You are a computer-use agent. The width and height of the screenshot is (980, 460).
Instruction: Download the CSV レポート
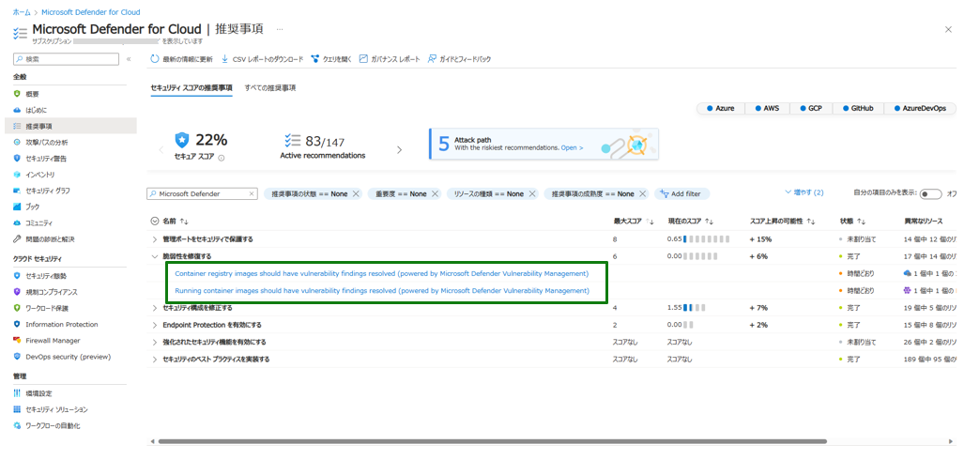(x=262, y=59)
